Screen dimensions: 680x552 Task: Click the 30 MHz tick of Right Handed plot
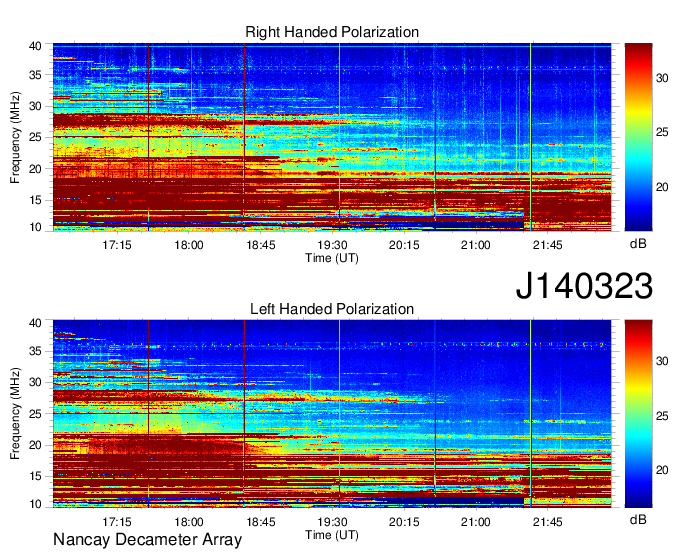pyautogui.click(x=35, y=106)
